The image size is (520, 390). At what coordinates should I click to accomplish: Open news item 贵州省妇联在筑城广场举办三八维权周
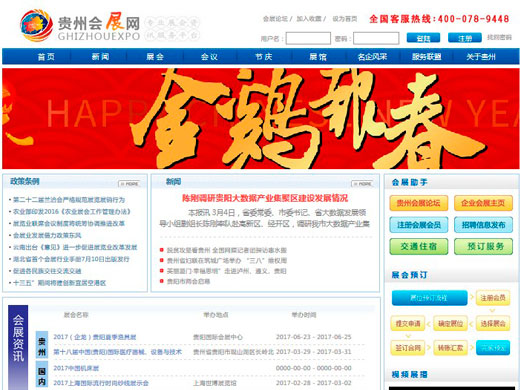(x=227, y=261)
